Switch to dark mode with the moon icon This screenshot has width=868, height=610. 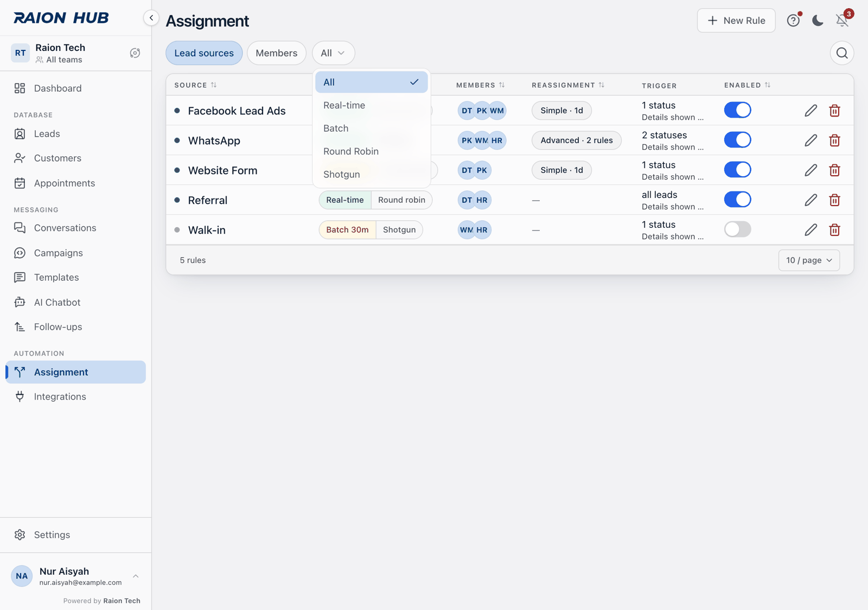[x=818, y=21]
